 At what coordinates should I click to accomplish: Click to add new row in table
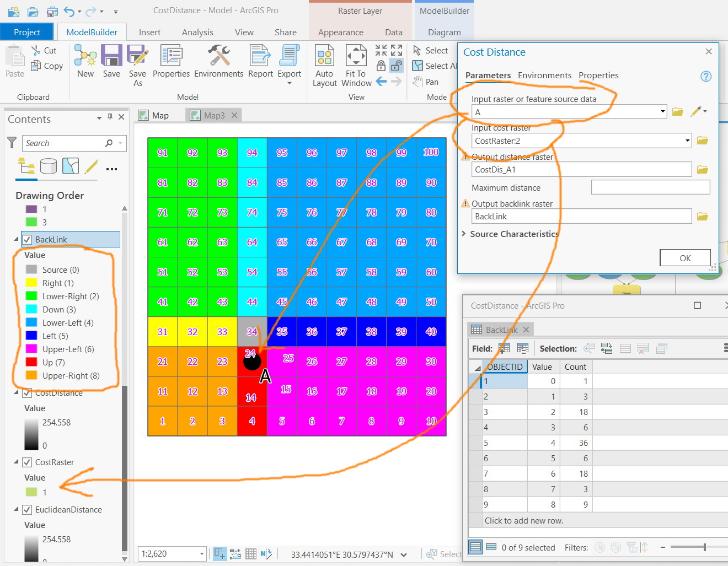(524, 521)
